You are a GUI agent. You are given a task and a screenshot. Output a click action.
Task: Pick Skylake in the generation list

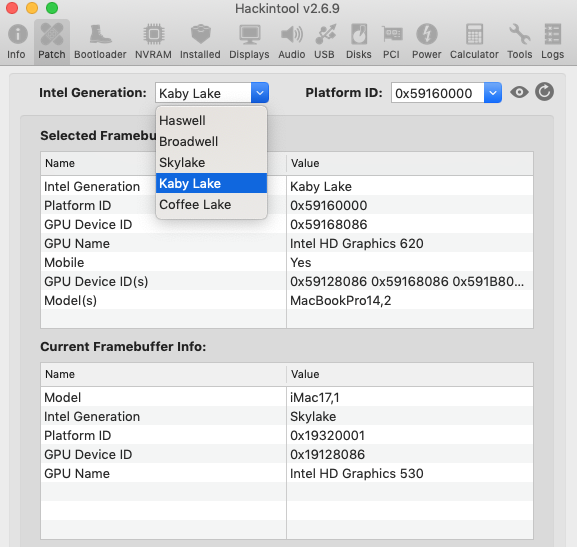pyautogui.click(x=211, y=162)
